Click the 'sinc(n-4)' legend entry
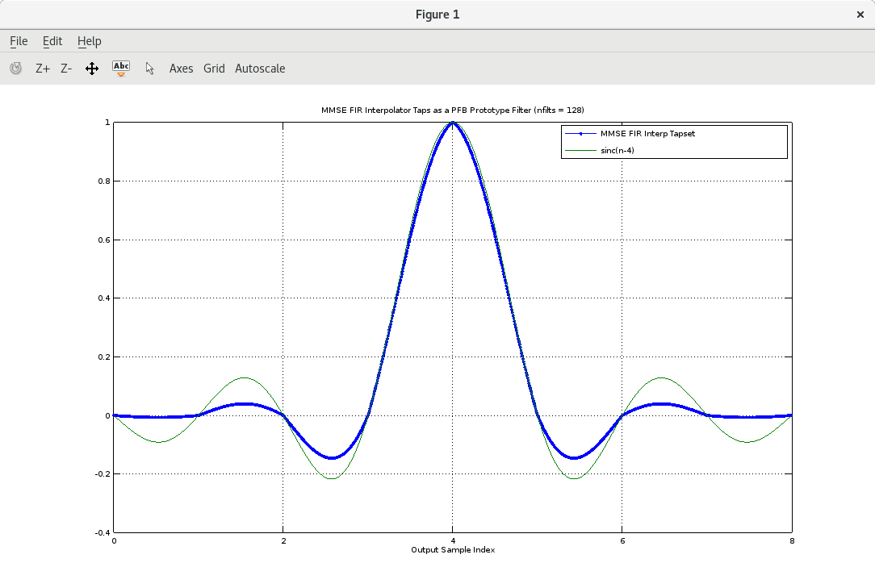This screenshot has height=588, width=875. tap(618, 151)
